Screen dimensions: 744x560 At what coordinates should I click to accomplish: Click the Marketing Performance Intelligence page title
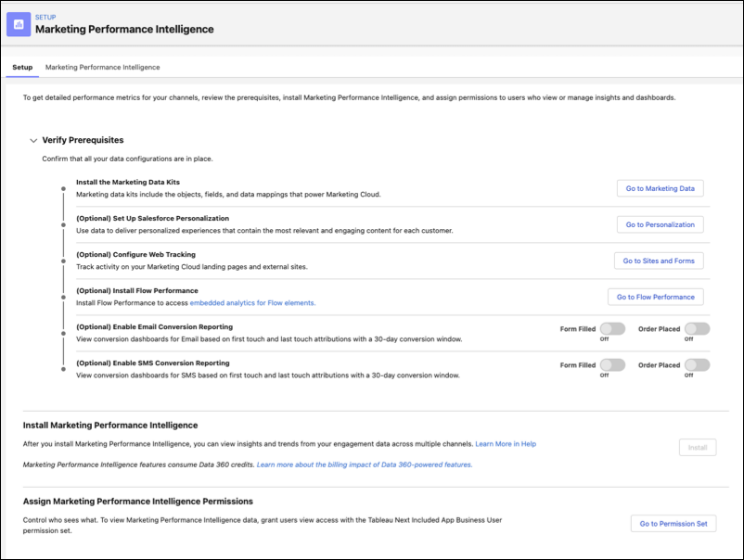(x=124, y=30)
